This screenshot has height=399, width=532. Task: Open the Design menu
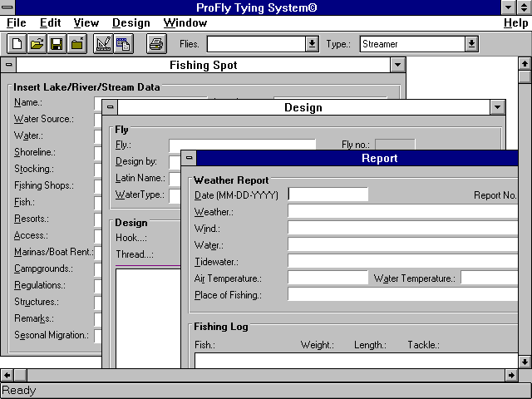point(131,23)
